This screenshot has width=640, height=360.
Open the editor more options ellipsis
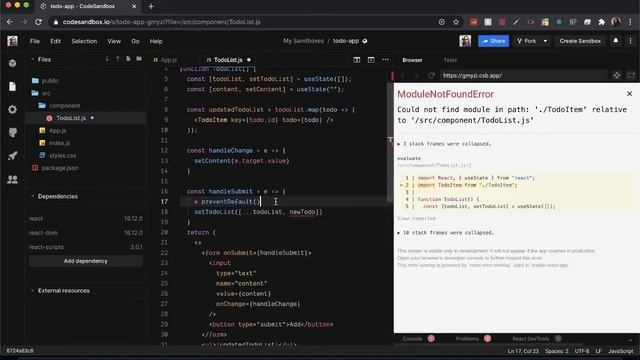coord(385,60)
